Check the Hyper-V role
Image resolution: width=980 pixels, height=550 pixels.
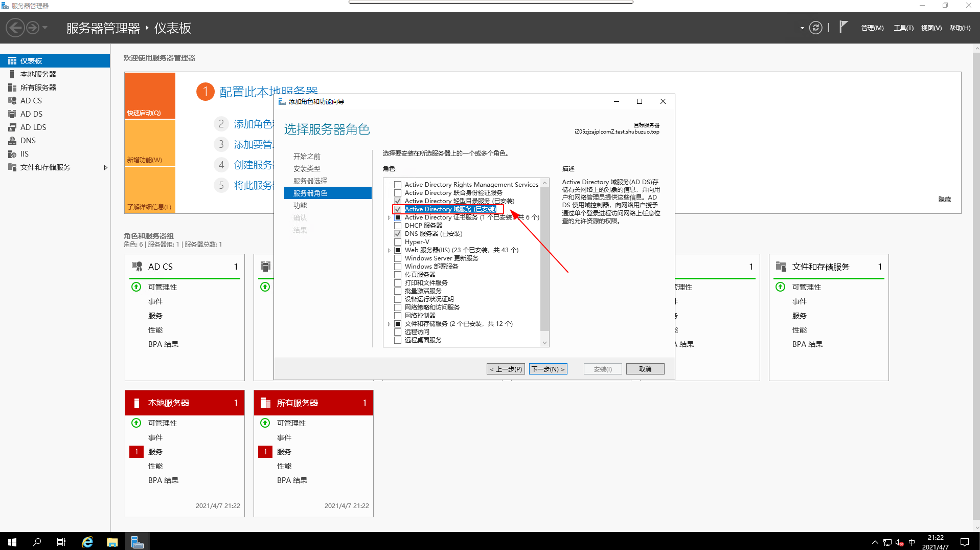tap(398, 241)
